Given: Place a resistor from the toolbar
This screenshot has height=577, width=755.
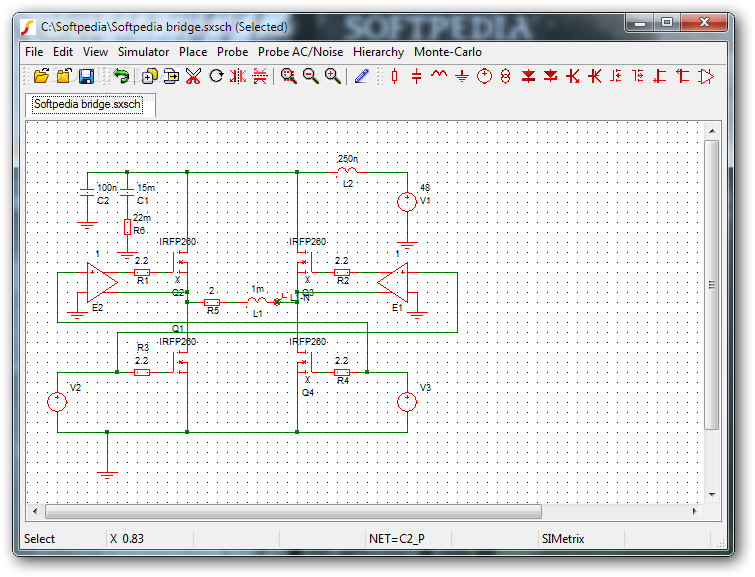Looking at the screenshot, I should pos(394,76).
